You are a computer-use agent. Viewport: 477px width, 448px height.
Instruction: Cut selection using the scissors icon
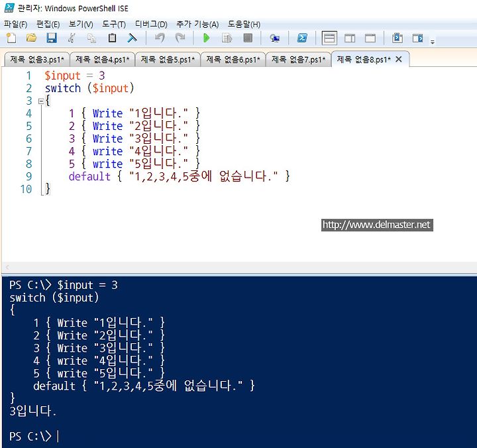(x=72, y=38)
